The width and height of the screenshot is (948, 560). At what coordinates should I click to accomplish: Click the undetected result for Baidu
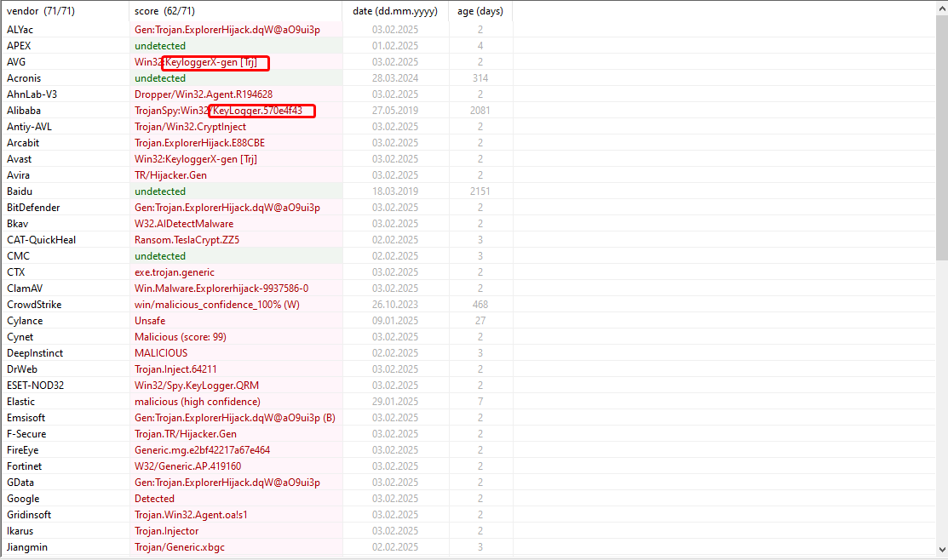tap(160, 191)
